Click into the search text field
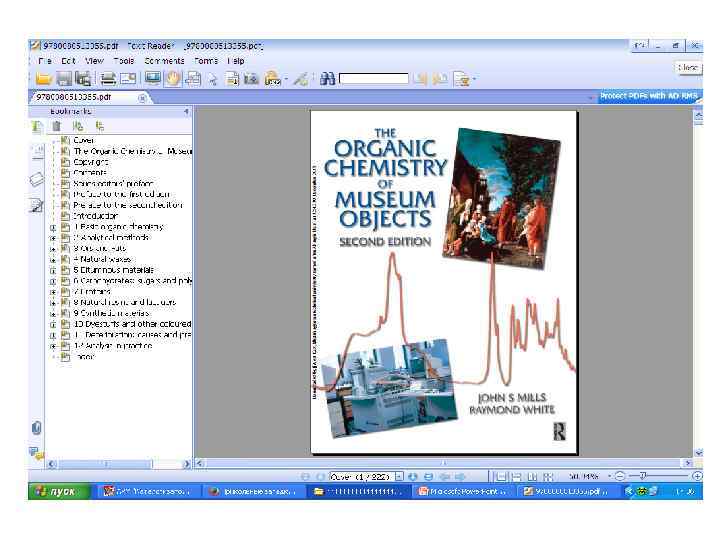 pos(374,79)
